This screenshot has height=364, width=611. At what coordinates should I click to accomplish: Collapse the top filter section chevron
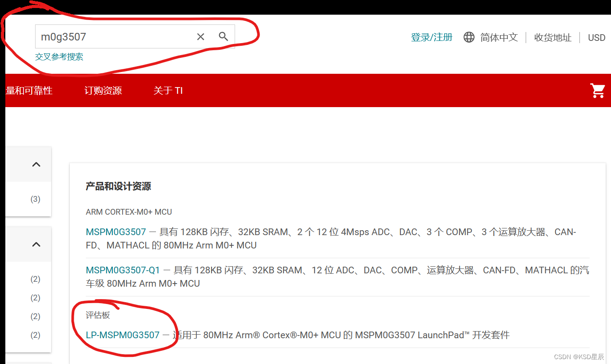coord(36,164)
